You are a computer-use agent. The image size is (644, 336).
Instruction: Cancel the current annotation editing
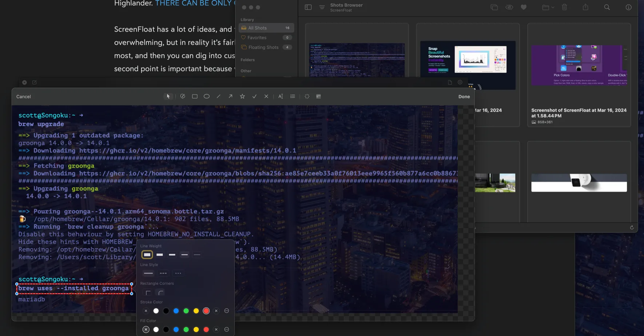[23, 96]
